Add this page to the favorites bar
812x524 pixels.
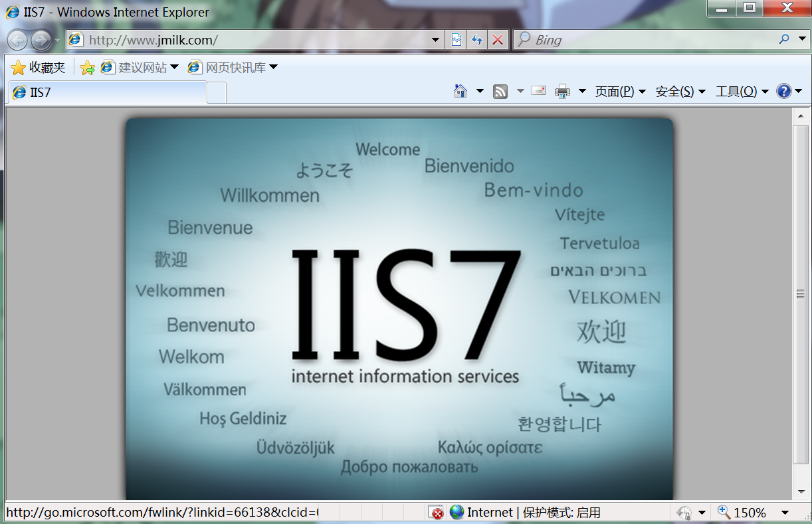[87, 67]
